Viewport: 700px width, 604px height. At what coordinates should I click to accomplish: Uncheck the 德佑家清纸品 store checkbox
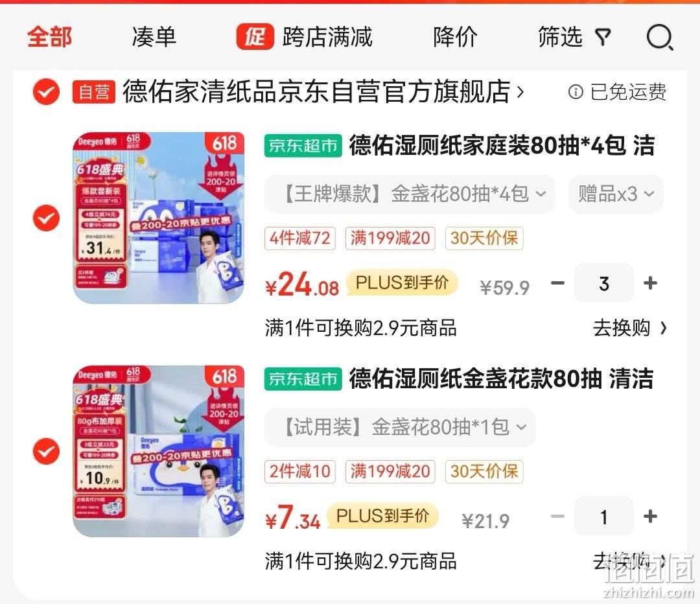click(x=47, y=92)
